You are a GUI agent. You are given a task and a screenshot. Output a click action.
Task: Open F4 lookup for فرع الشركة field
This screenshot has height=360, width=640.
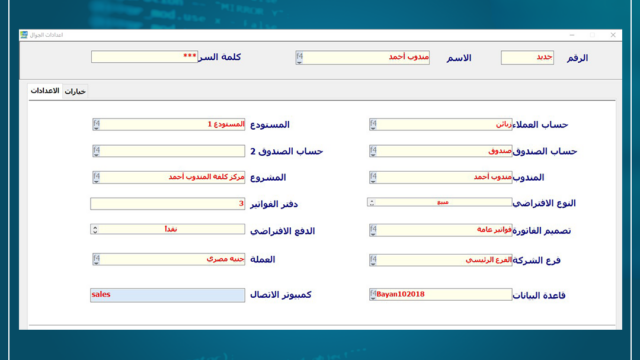[373, 260]
